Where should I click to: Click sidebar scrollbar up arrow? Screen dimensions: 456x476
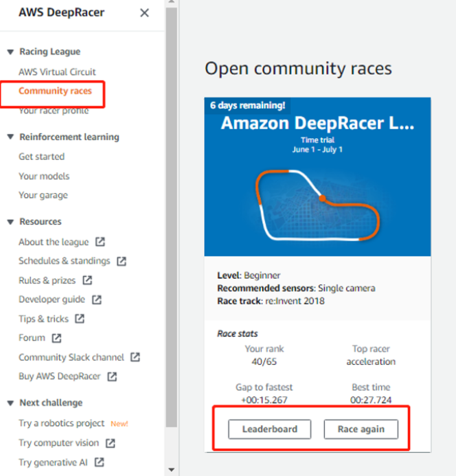pyautogui.click(x=172, y=2)
